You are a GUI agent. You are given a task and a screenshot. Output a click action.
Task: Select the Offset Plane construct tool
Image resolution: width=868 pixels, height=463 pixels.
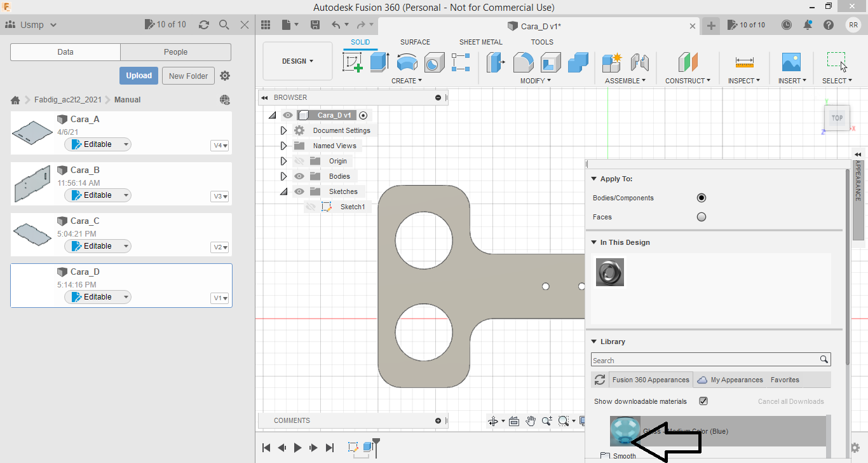[688, 62]
